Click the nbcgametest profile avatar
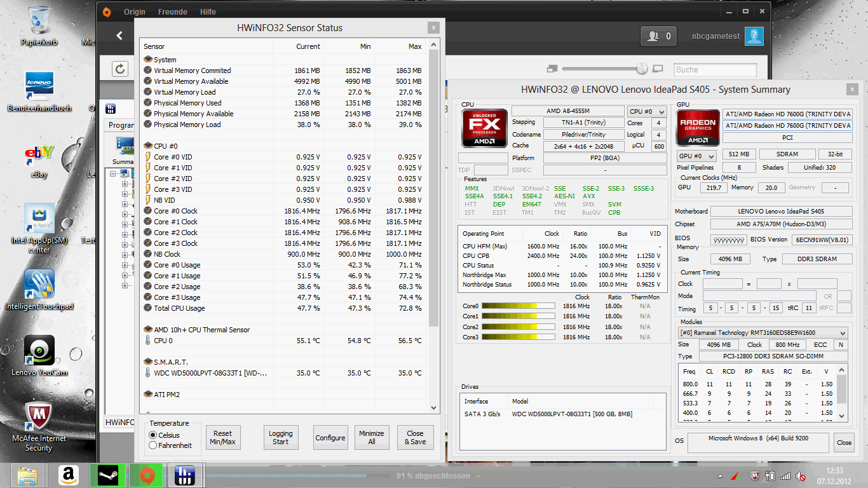The width and height of the screenshot is (868, 488). [754, 36]
